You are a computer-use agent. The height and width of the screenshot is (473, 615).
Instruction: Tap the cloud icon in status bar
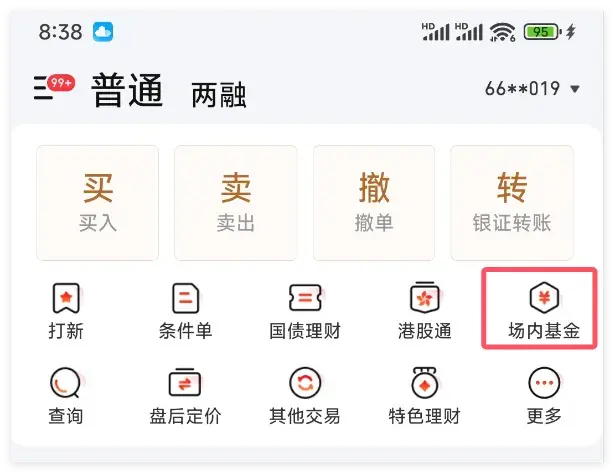[103, 31]
